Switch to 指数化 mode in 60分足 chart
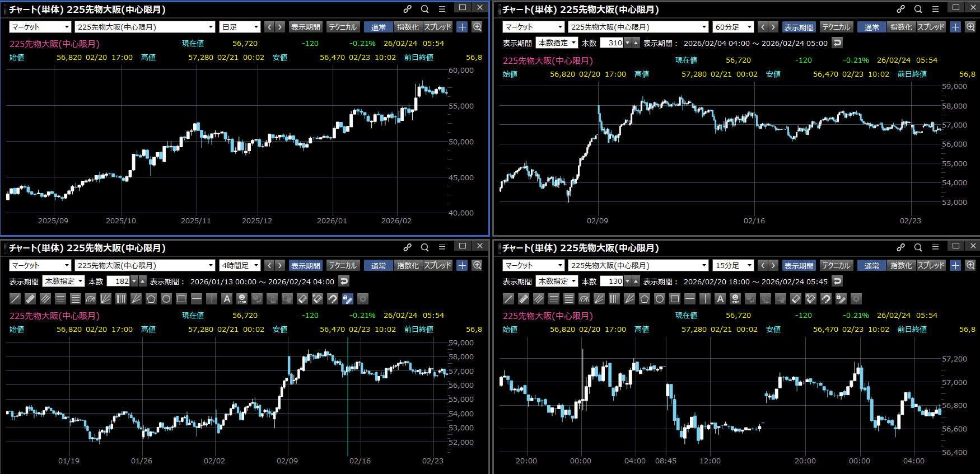 (x=901, y=27)
